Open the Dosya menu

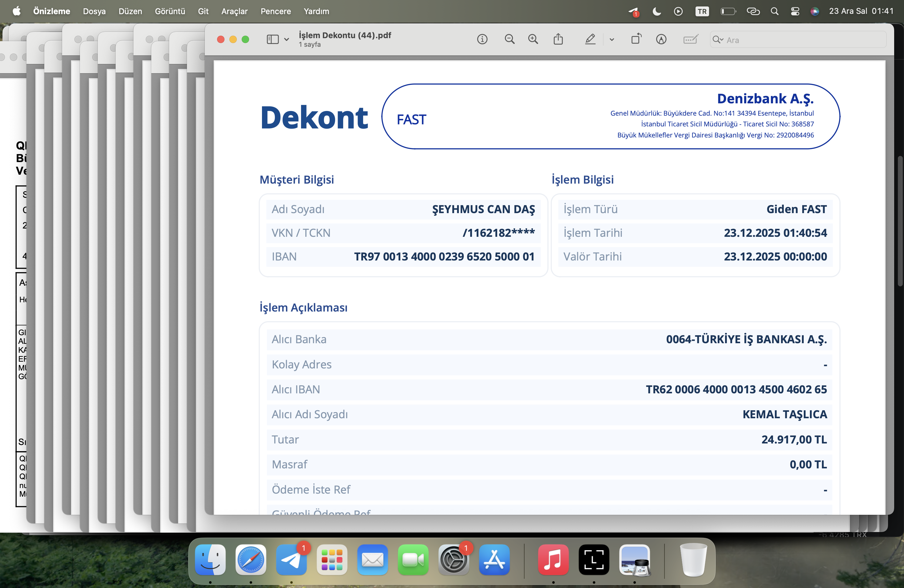(x=94, y=11)
